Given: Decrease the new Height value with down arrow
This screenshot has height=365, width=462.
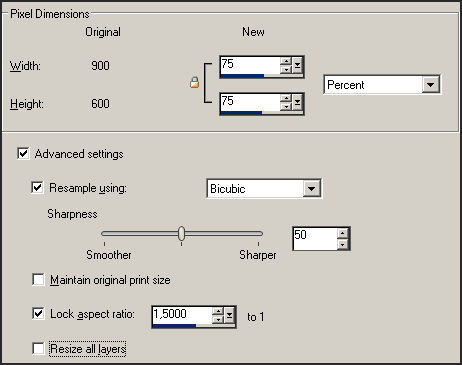Looking at the screenshot, I should [286, 107].
